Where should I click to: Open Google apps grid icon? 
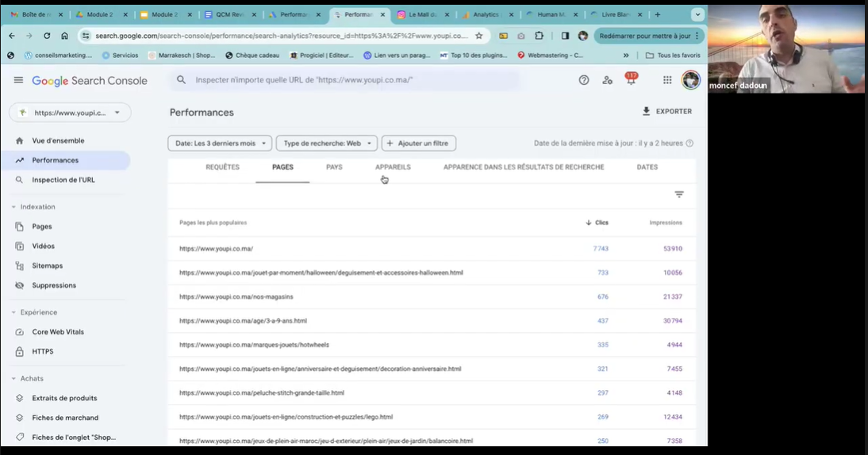pos(667,80)
